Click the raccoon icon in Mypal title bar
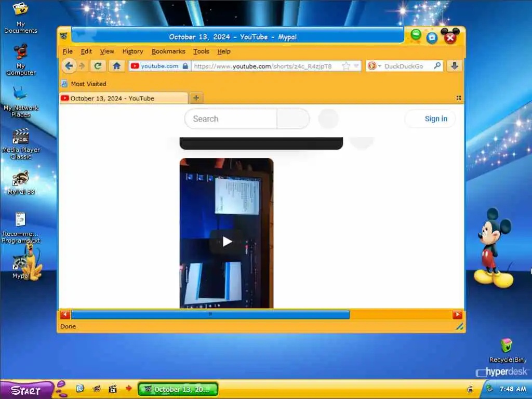The image size is (532, 399). (x=64, y=36)
